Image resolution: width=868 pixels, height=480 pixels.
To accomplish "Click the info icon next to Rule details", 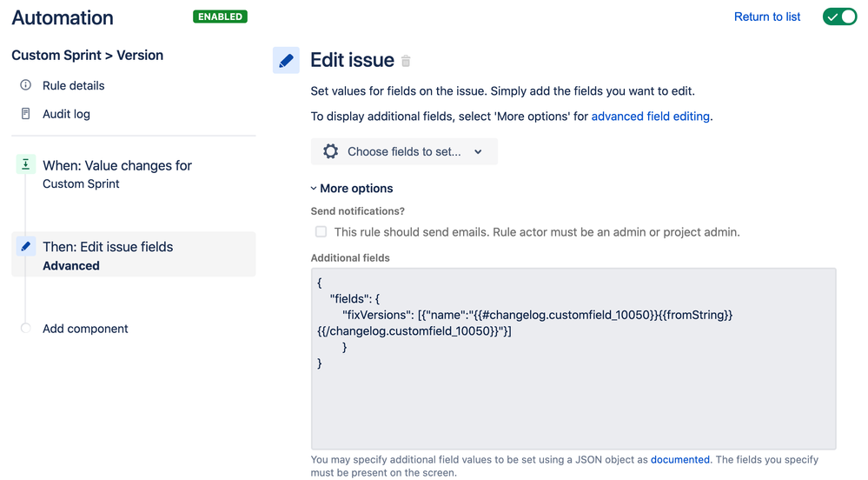I will click(x=25, y=85).
